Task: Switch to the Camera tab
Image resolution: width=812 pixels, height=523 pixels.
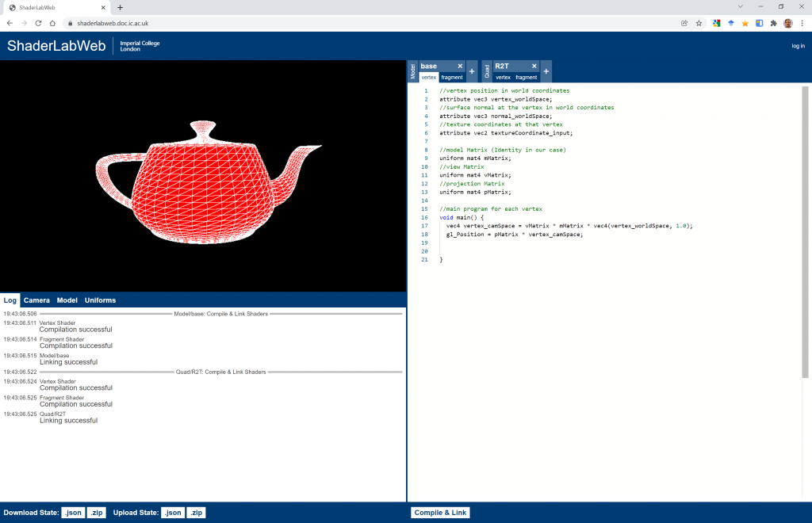Action: (x=36, y=300)
